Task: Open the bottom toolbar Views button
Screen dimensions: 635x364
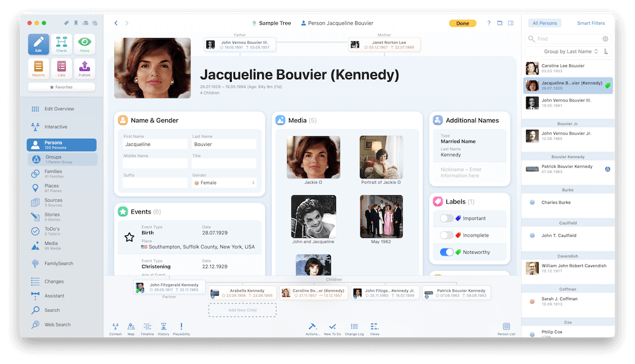Action: (375, 329)
